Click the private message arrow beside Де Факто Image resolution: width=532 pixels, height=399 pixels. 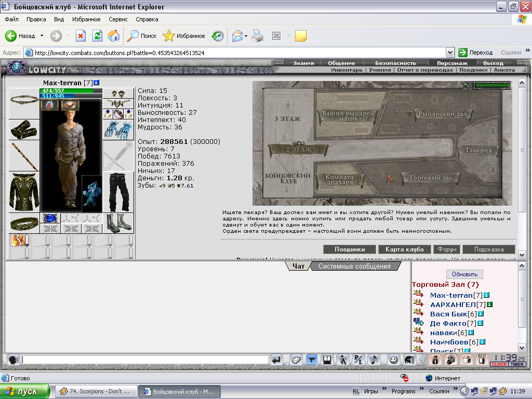click(x=419, y=322)
